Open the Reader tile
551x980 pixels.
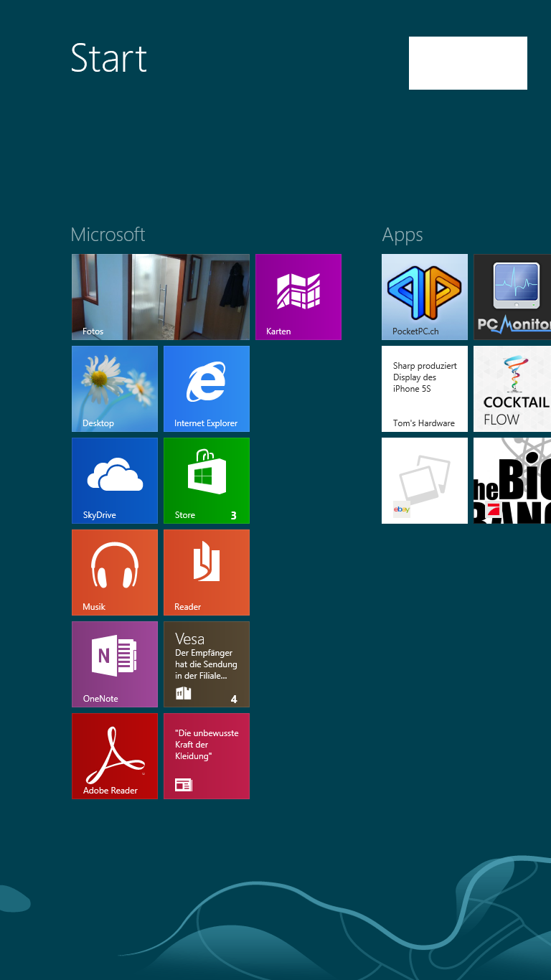coord(207,573)
